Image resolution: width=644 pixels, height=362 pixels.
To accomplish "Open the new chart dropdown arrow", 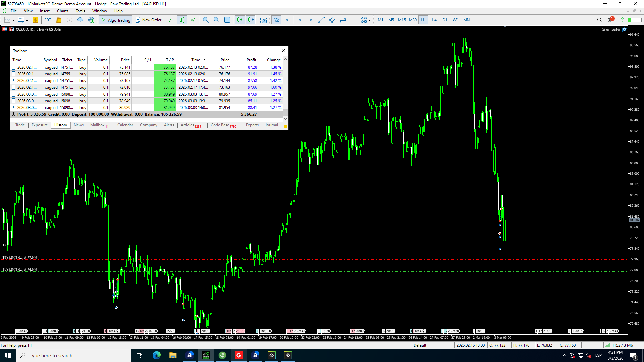I will [13, 20].
